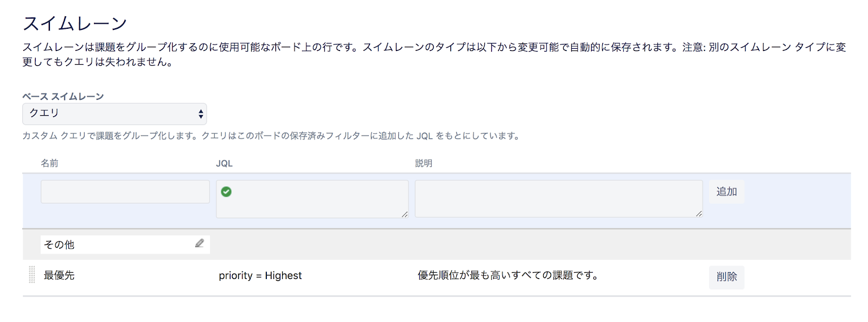The height and width of the screenshot is (322, 868).
Task: Click the green JQL validation checkmark icon
Action: [x=226, y=192]
